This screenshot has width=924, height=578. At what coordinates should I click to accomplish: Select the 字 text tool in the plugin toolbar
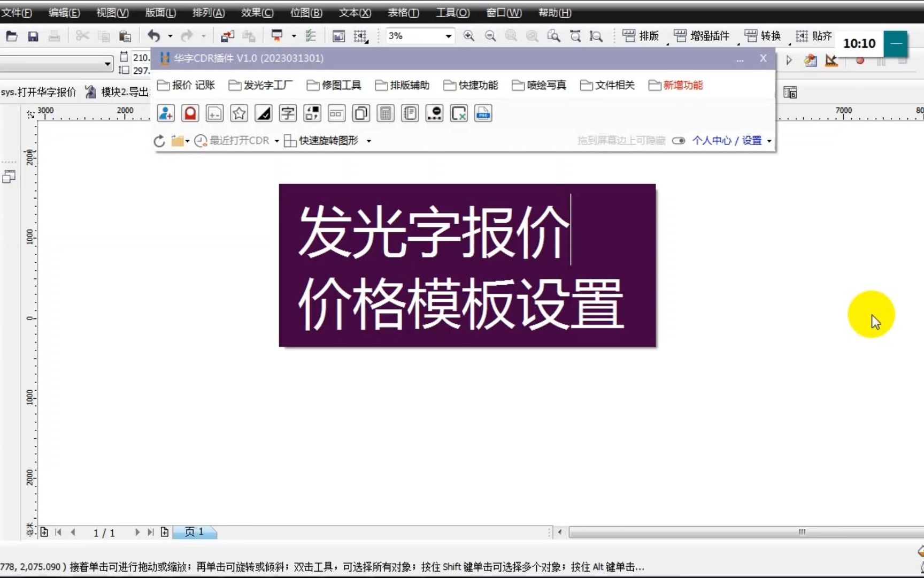pos(288,113)
